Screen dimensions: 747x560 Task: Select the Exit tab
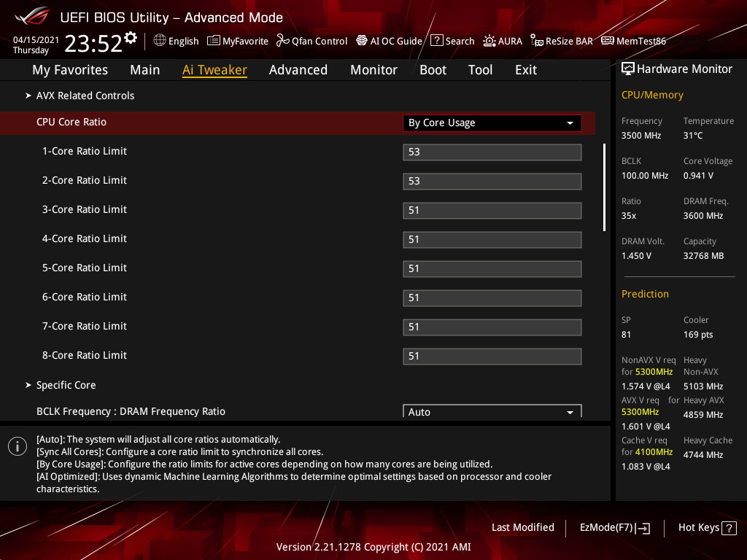click(526, 70)
